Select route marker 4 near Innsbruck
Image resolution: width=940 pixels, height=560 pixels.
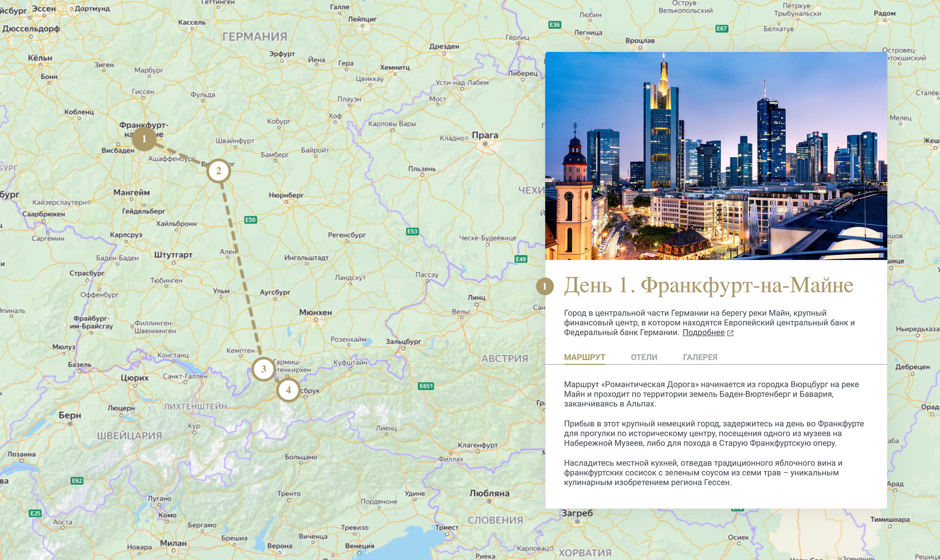tap(288, 390)
